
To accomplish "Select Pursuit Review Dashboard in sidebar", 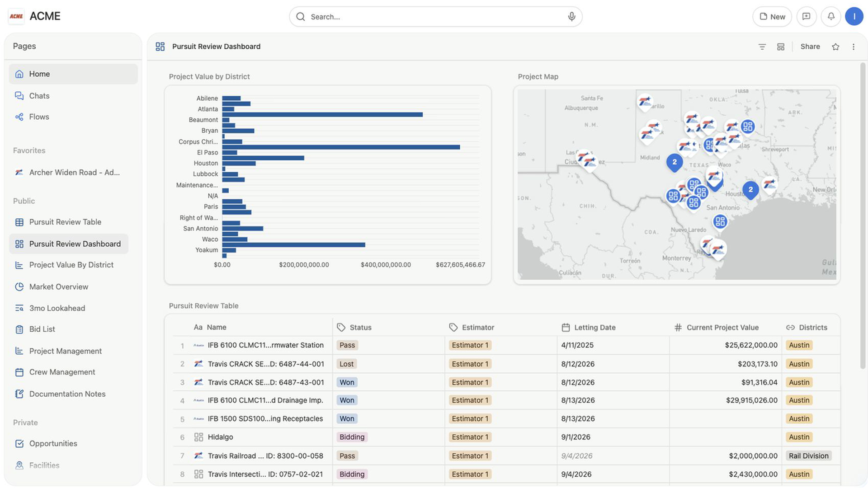I will (69, 244).
